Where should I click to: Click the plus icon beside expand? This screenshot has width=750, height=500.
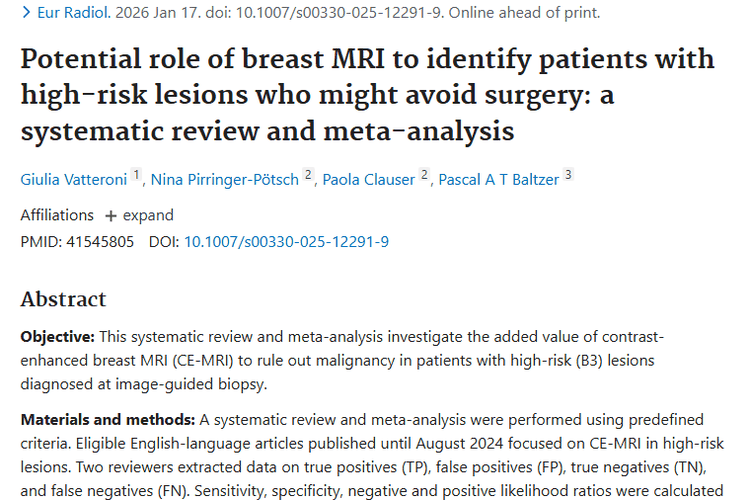(x=111, y=216)
